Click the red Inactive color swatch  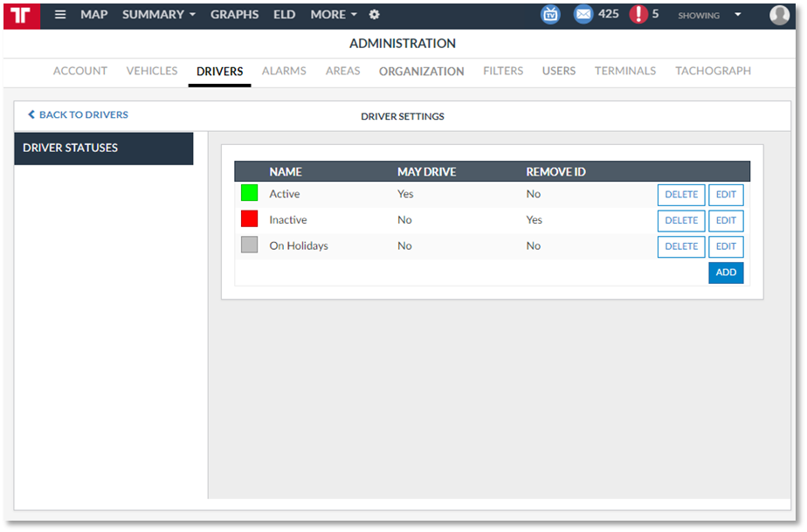coord(250,219)
